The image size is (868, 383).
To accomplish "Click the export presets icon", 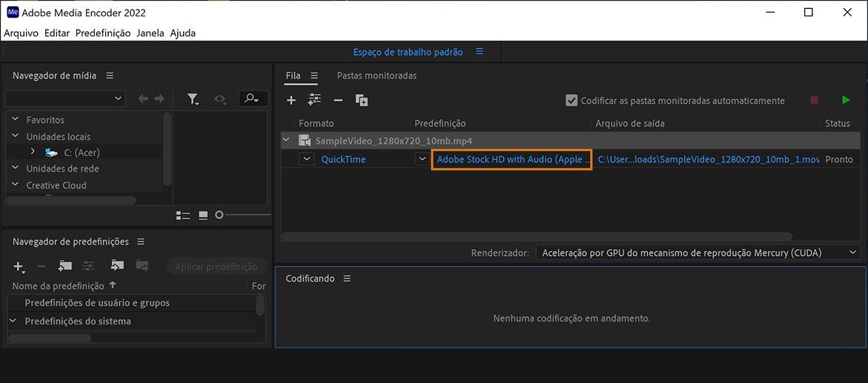I will 141,266.
